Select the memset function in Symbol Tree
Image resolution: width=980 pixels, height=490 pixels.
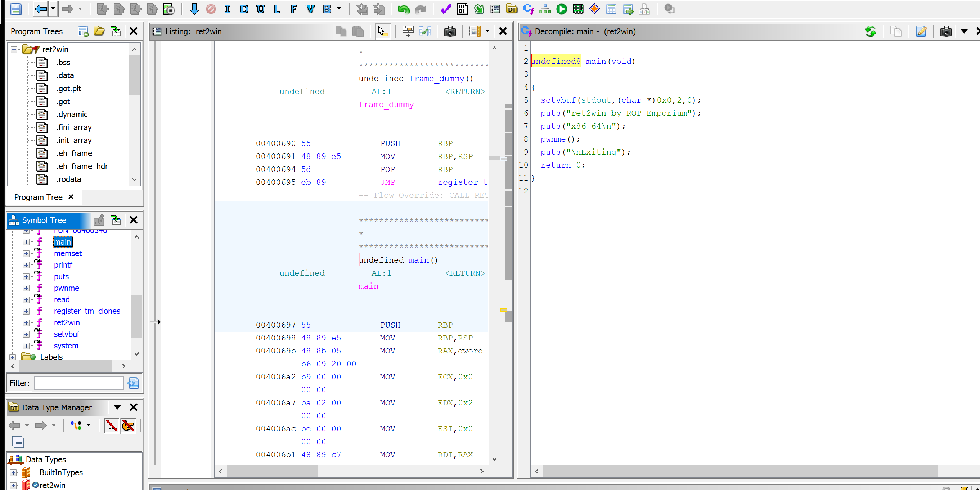click(68, 254)
